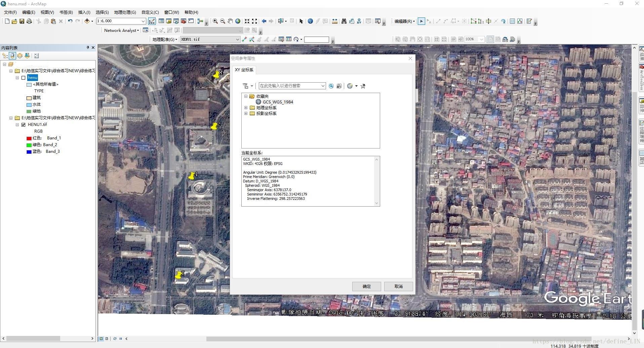This screenshot has height=348, width=644.
Task: Click the blue search icon in dialog
Action: pyautogui.click(x=331, y=86)
